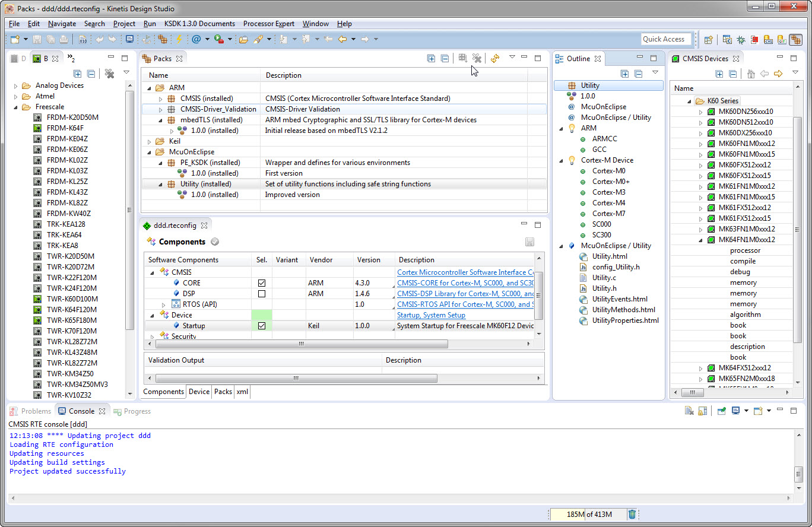Expand the Analog Devices boards folder
812x527 pixels.
[x=16, y=86]
